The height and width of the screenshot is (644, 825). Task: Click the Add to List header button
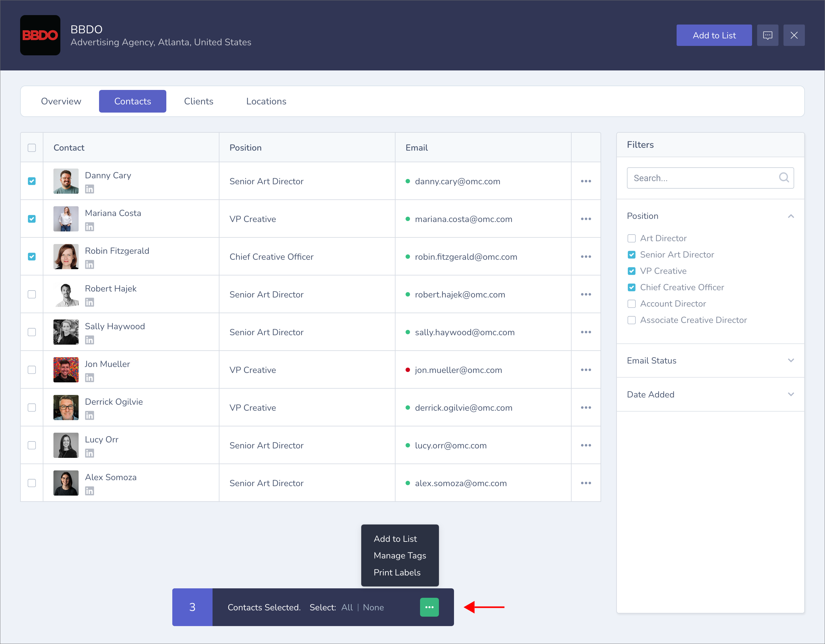(x=714, y=35)
